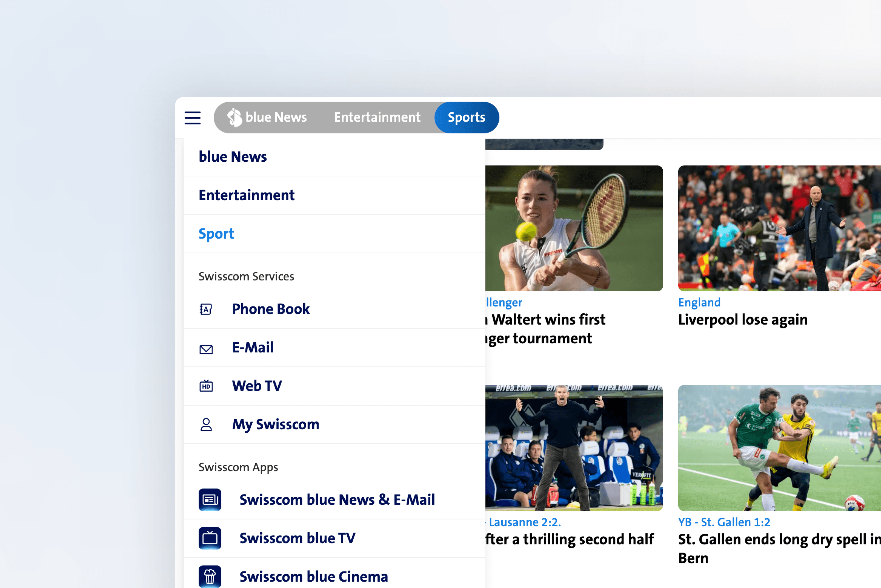Open blue News in the side menu

334,157
